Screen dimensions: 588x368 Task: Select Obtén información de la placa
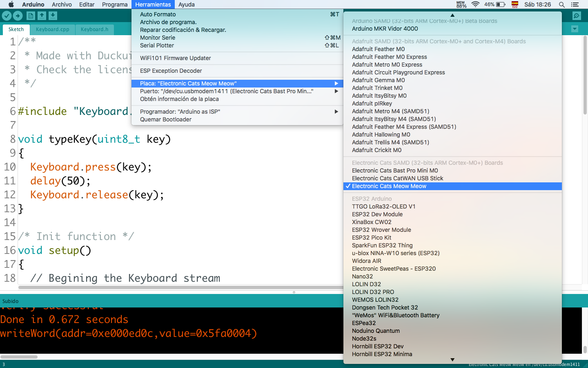[237, 99]
